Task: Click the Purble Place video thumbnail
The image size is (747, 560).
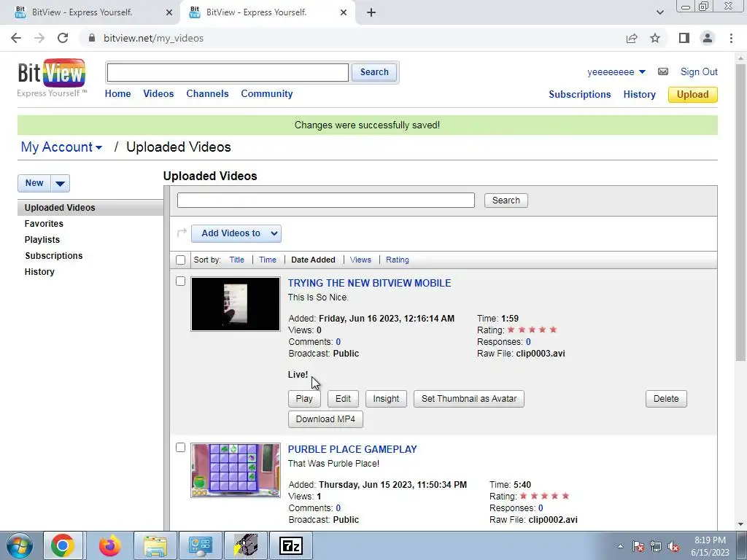Action: [x=236, y=470]
